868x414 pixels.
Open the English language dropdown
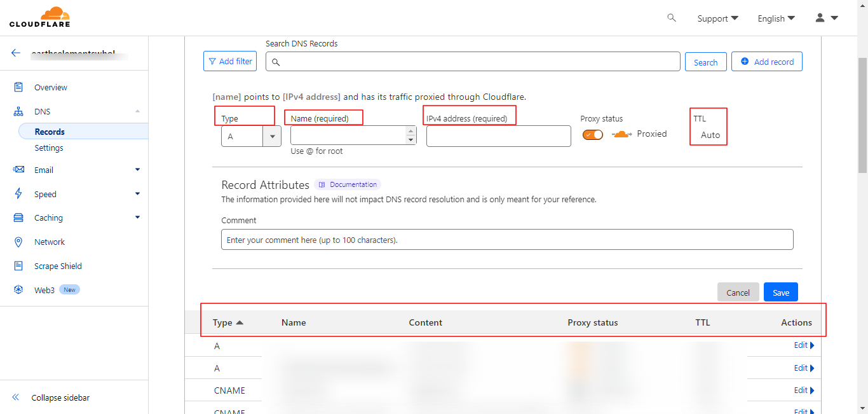click(776, 18)
